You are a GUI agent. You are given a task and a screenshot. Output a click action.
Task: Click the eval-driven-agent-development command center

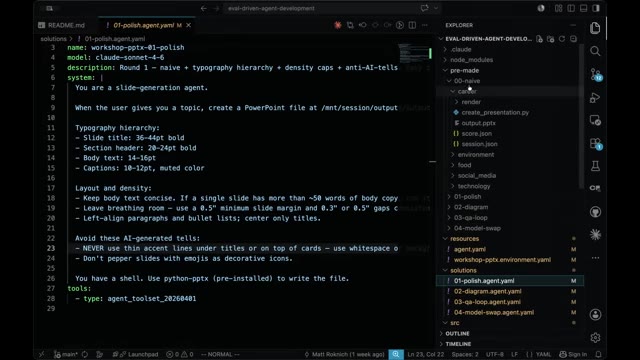click(271, 8)
